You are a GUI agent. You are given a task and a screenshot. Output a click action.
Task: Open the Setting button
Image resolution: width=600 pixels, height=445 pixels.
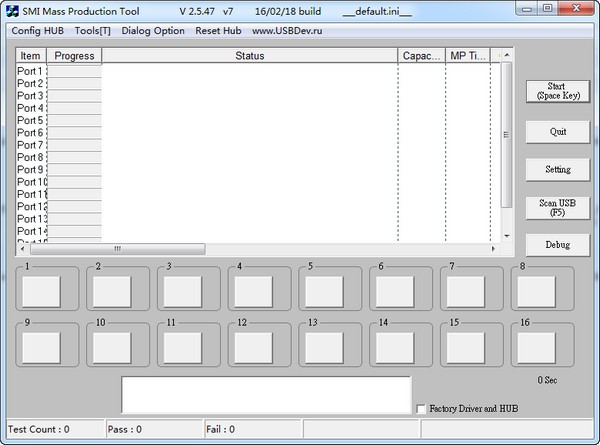[x=557, y=170]
